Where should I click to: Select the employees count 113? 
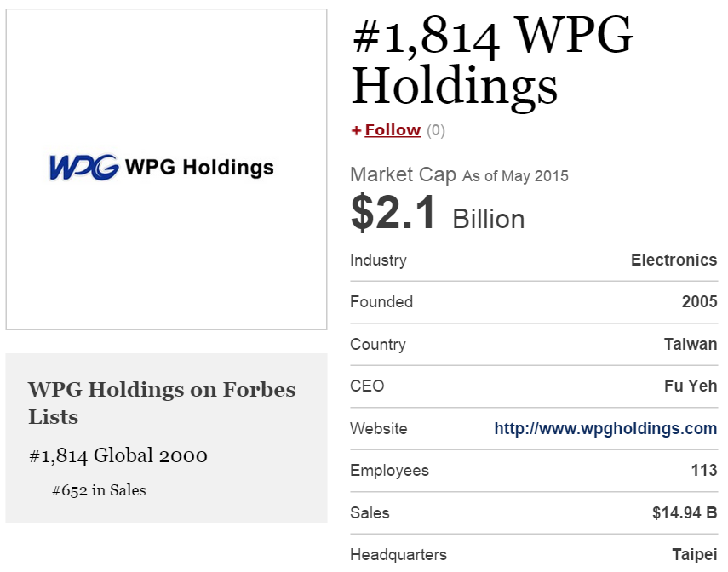pyautogui.click(x=704, y=471)
